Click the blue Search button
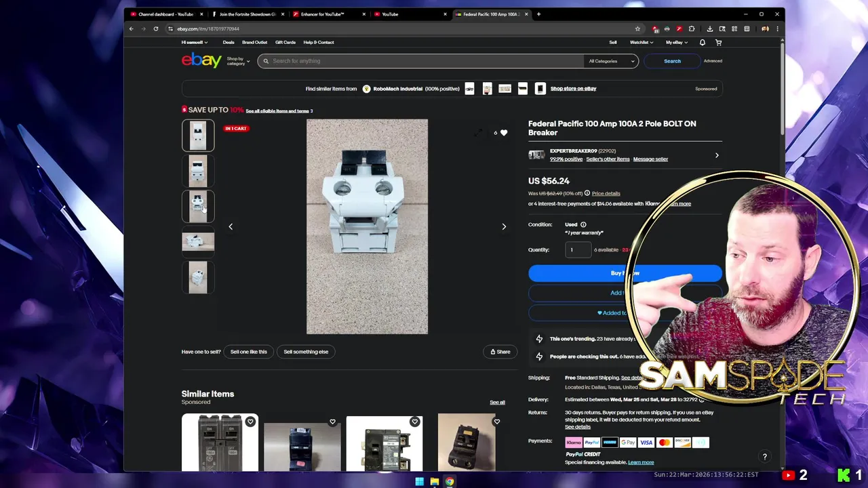 [x=672, y=61]
